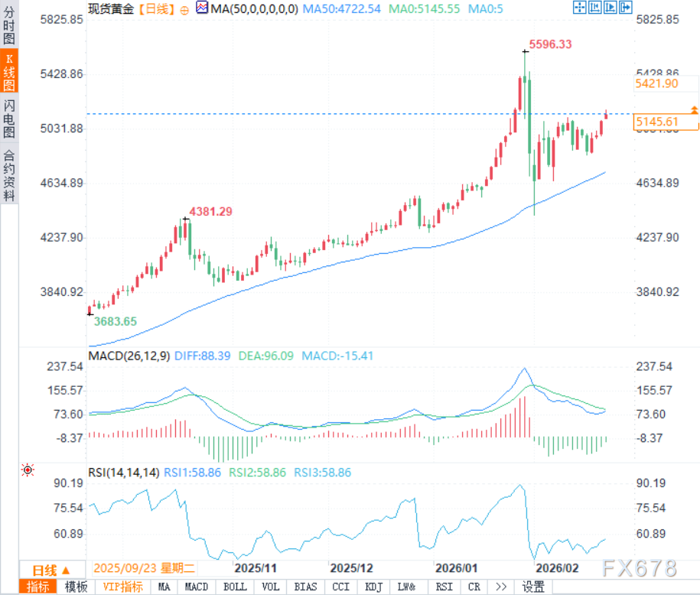The image size is (700, 595).
Task: Toggle the MACD indicator in bottom toolbar
Action: 196,587
